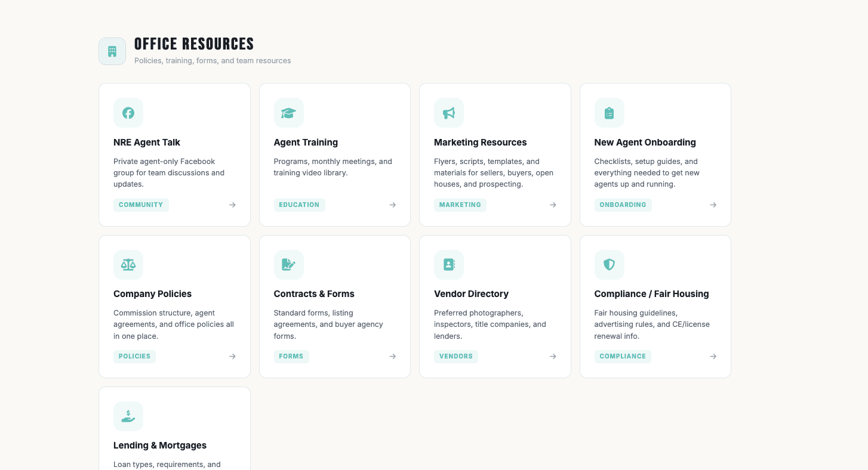Click the description 'Private agent-only Facebook group'
Screen dimensions: 868x470
169,173
